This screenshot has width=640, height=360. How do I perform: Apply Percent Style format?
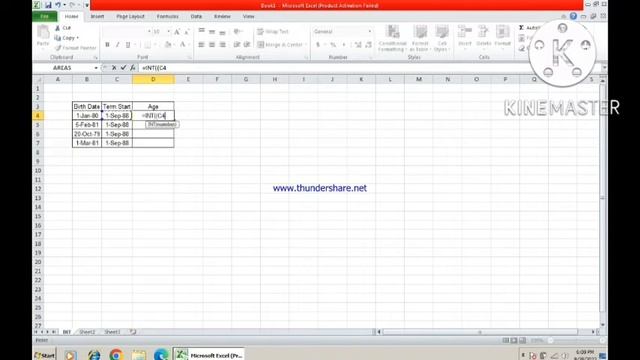point(333,44)
